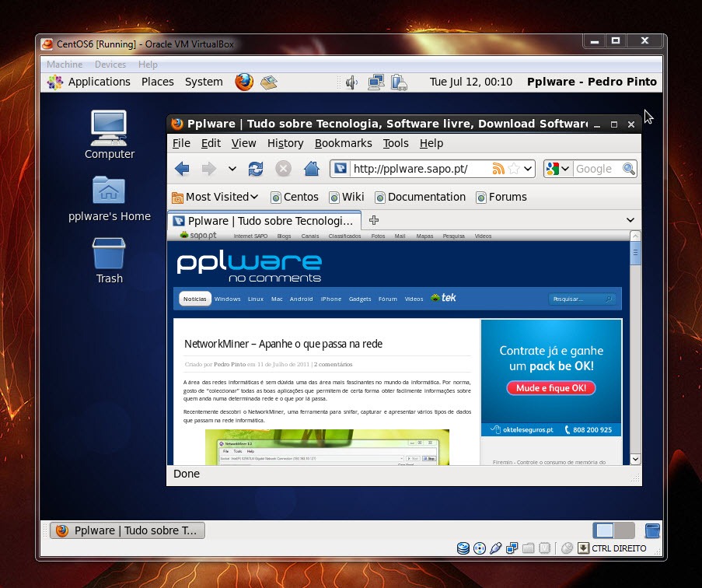Screen dimensions: 702x588
Task: Open the list all tabs dropdown arrow
Action: pos(630,220)
